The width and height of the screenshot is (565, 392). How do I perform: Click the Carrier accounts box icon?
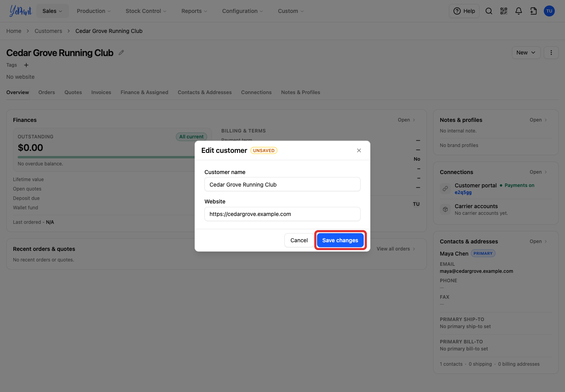pyautogui.click(x=445, y=209)
